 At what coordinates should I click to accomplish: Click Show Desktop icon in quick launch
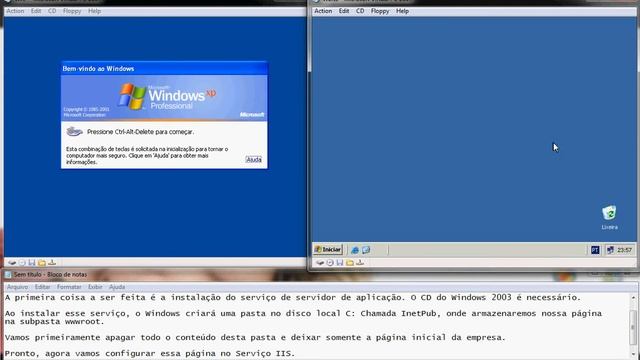[x=366, y=250]
